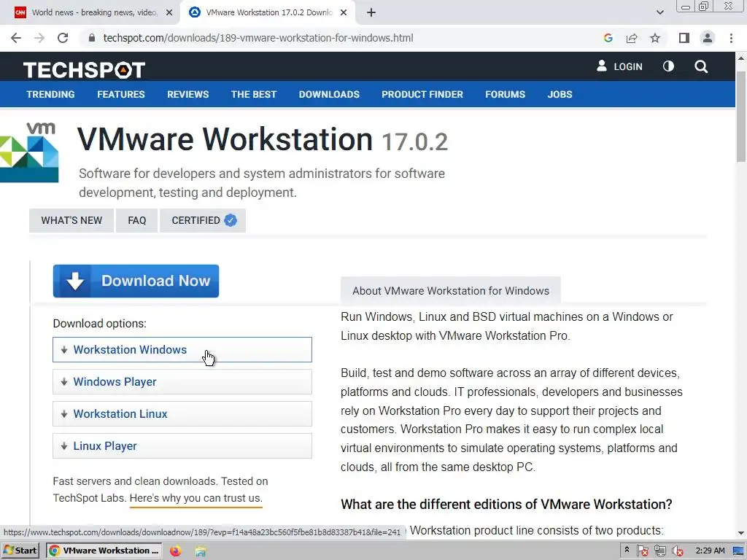The height and width of the screenshot is (560, 747).
Task: Open the TRENDING menu
Action: [x=50, y=94]
